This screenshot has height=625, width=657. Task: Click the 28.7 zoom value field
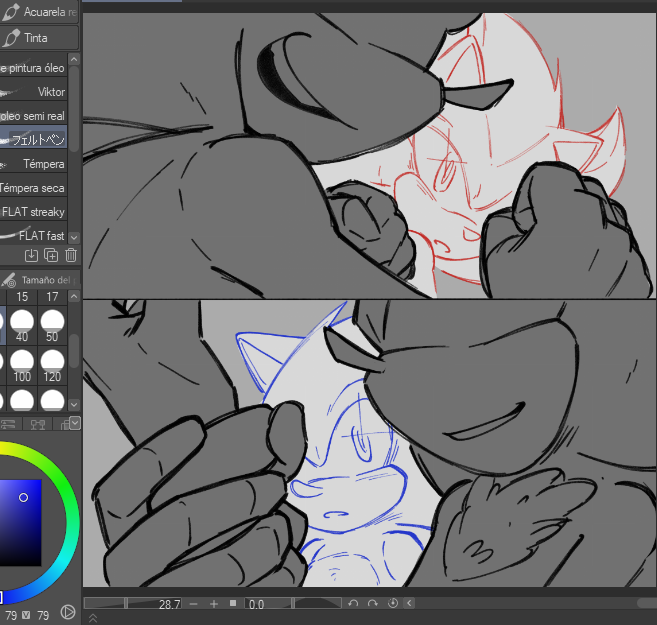[169, 604]
